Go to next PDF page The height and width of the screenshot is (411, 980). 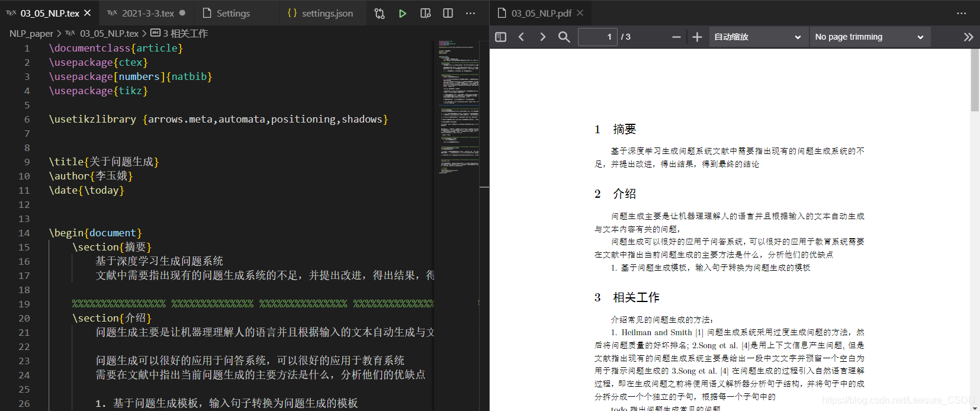pyautogui.click(x=542, y=37)
